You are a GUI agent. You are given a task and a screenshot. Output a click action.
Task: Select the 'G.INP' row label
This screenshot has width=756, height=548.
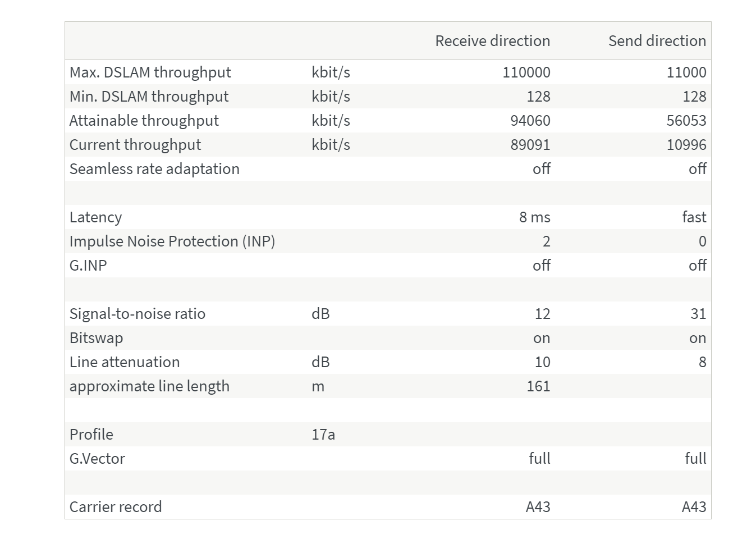coord(88,266)
